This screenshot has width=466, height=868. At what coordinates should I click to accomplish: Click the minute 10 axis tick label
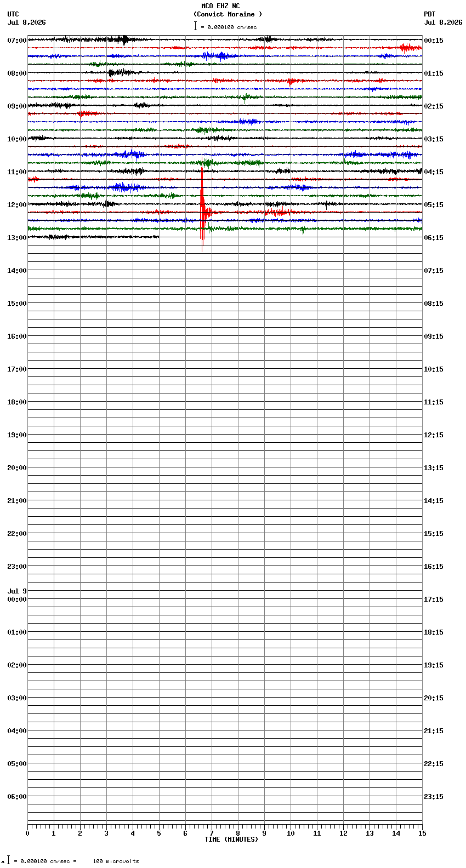pyautogui.click(x=291, y=833)
